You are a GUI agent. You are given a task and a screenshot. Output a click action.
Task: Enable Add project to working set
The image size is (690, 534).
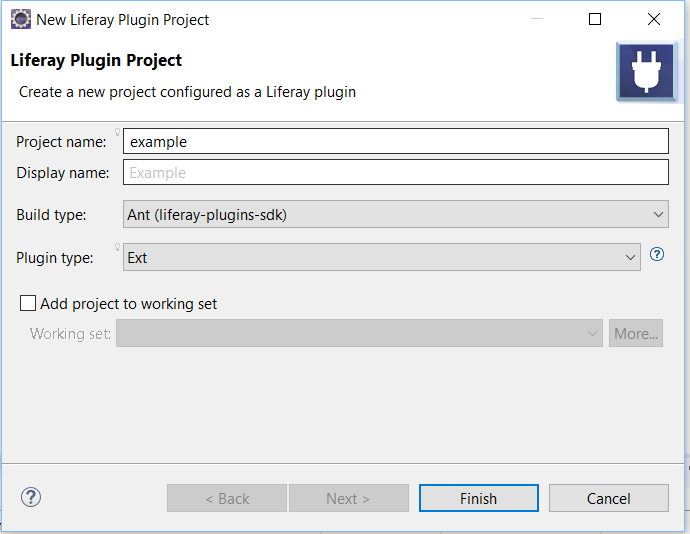pyautogui.click(x=28, y=303)
